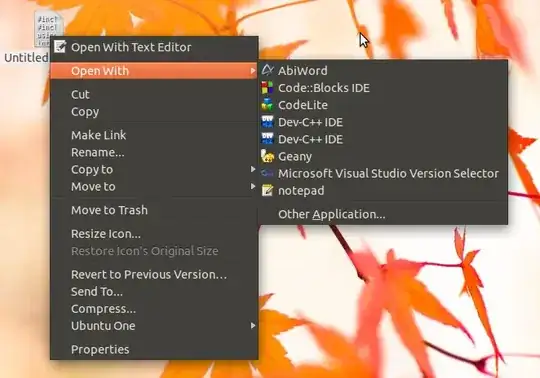The image size is (540, 378).
Task: Click the AbiWord app icon
Action: [267, 70]
